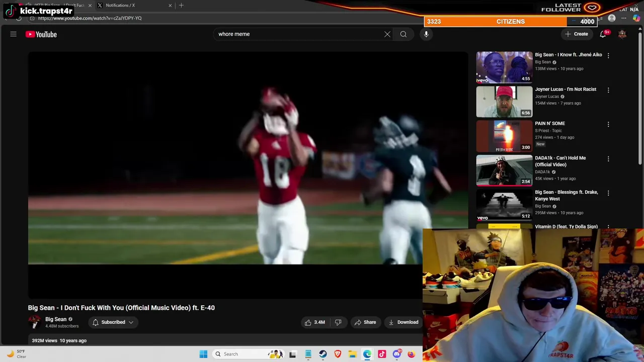Open the 'S Priest - Topic' channel link

548,130
